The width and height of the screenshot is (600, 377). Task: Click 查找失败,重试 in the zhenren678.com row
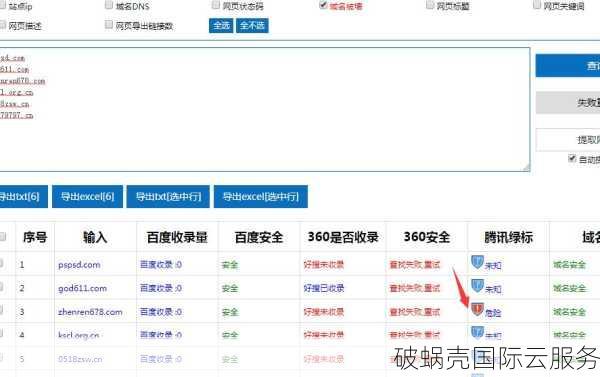click(415, 312)
